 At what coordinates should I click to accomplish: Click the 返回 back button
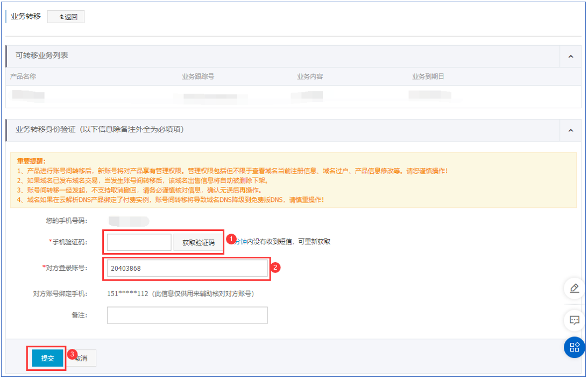pos(66,17)
